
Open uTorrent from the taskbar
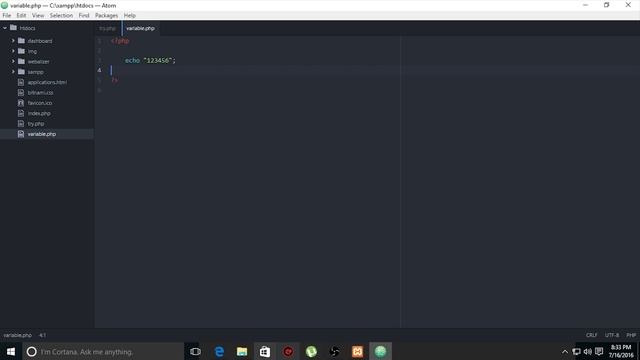click(311, 351)
